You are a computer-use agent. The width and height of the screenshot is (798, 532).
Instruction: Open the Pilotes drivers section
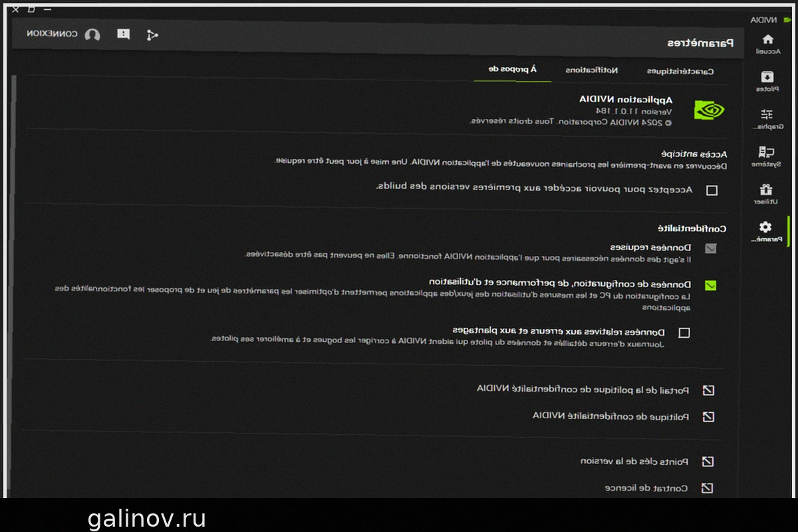767,81
